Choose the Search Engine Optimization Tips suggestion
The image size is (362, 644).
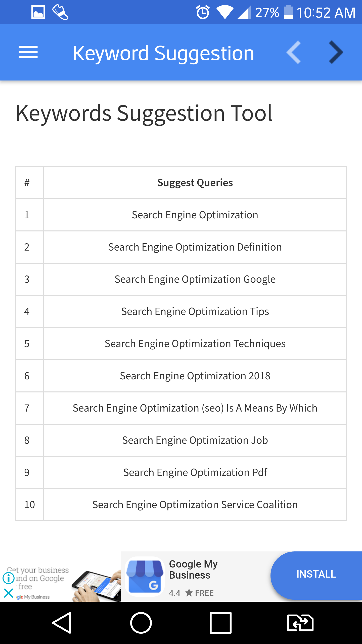pyautogui.click(x=195, y=311)
